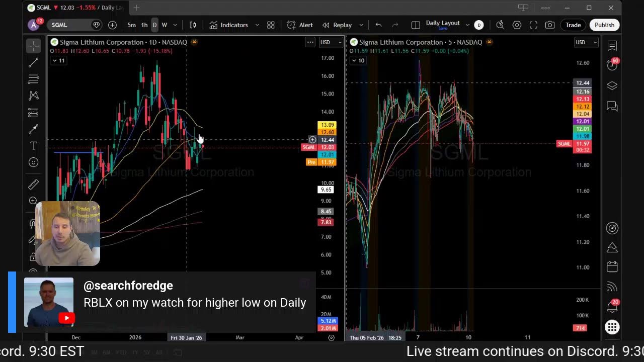
Task: Save the layout via the Save link
Action: [443, 29]
